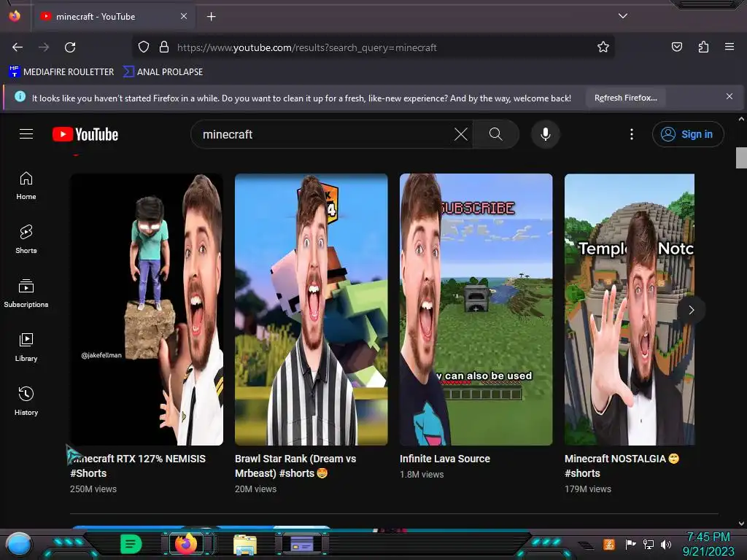Search with your voice microphone button
The width and height of the screenshot is (747, 560).
pos(546,134)
